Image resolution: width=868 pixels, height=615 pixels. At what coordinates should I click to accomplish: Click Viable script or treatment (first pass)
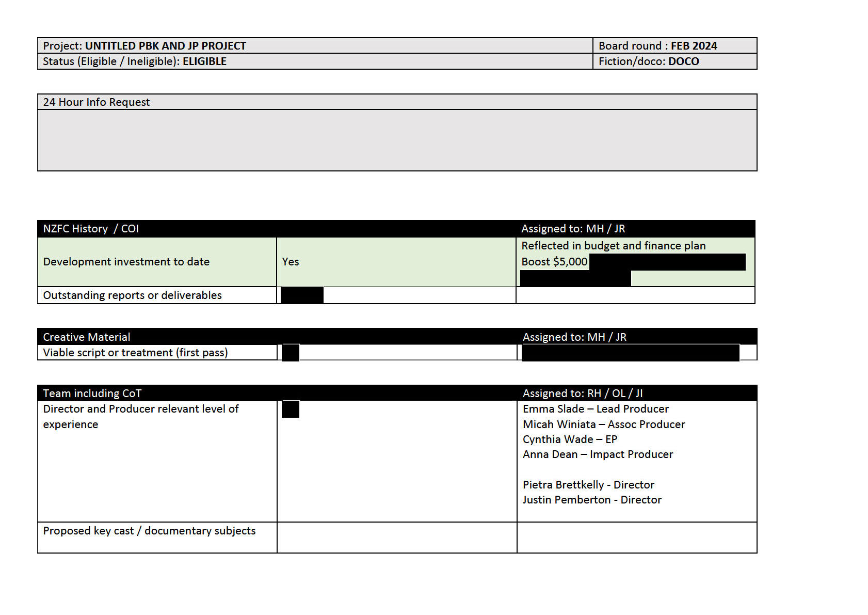(x=135, y=353)
